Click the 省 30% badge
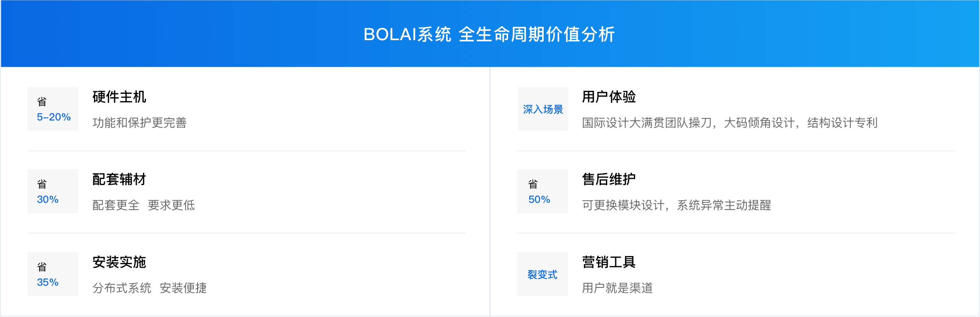Viewport: 980px width, 317px height. coord(53,191)
